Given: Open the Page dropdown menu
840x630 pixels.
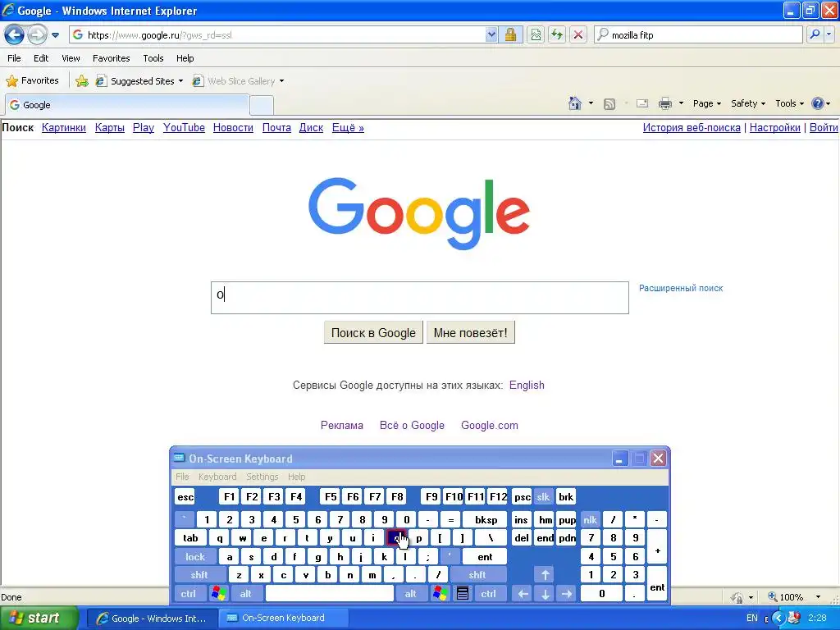Looking at the screenshot, I should click(706, 103).
